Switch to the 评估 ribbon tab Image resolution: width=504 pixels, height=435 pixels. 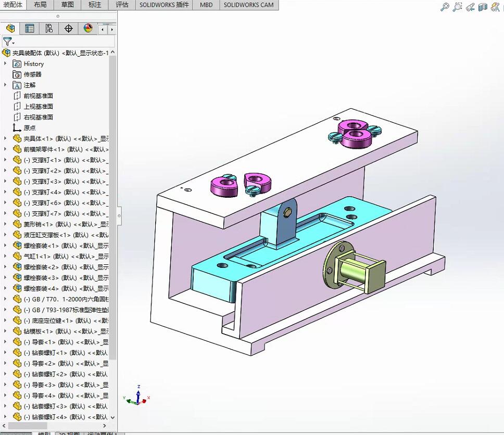coord(121,5)
